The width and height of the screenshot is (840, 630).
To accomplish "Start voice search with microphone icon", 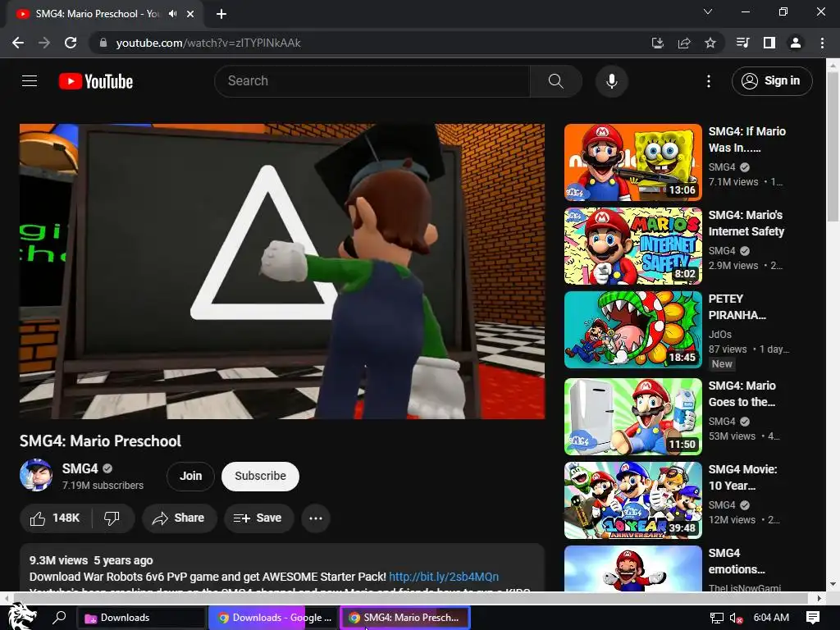I will click(612, 81).
